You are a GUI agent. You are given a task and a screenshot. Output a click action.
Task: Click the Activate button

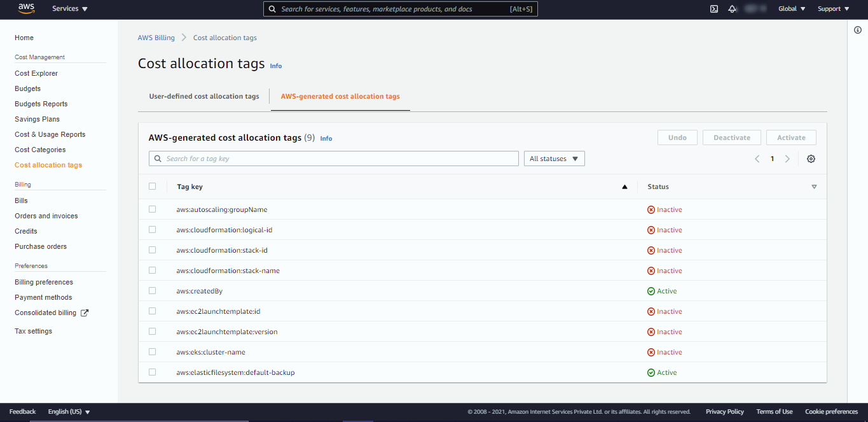tap(791, 137)
